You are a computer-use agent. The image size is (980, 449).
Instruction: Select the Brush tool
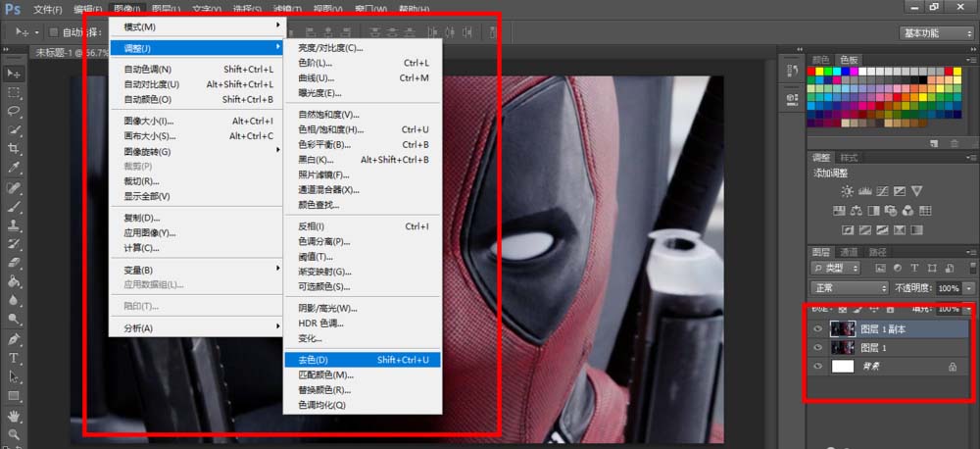tap(13, 207)
